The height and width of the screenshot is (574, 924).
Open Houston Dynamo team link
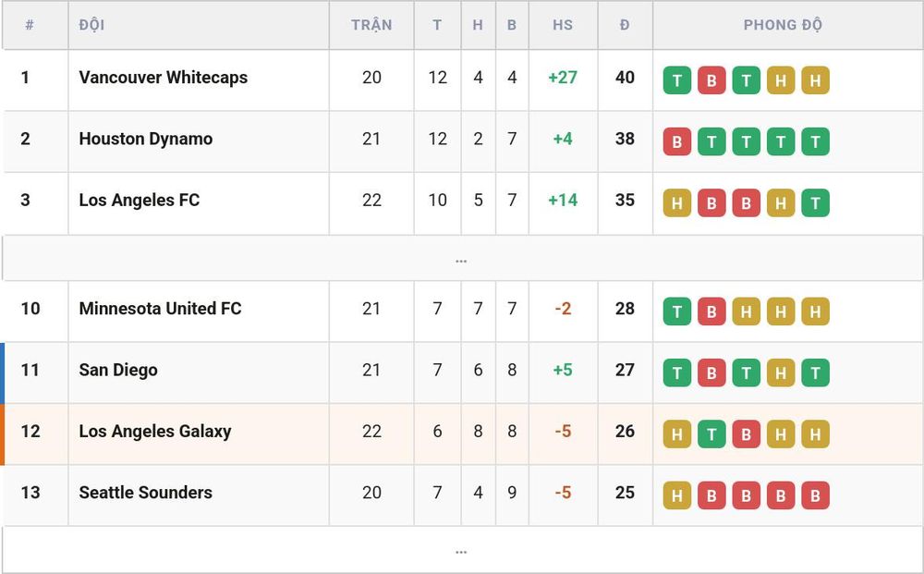pyautogui.click(x=146, y=139)
